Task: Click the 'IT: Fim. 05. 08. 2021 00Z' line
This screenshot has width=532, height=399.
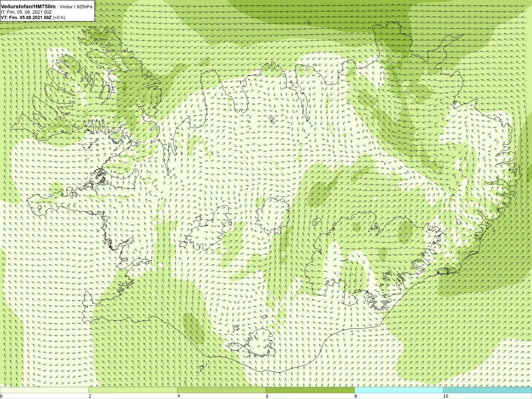Action: click(x=26, y=12)
